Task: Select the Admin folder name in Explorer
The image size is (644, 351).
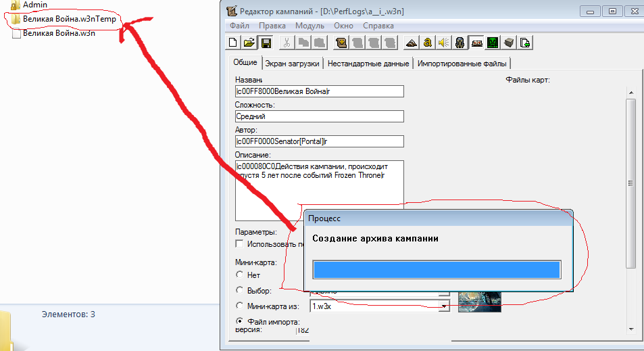Action: [x=35, y=5]
